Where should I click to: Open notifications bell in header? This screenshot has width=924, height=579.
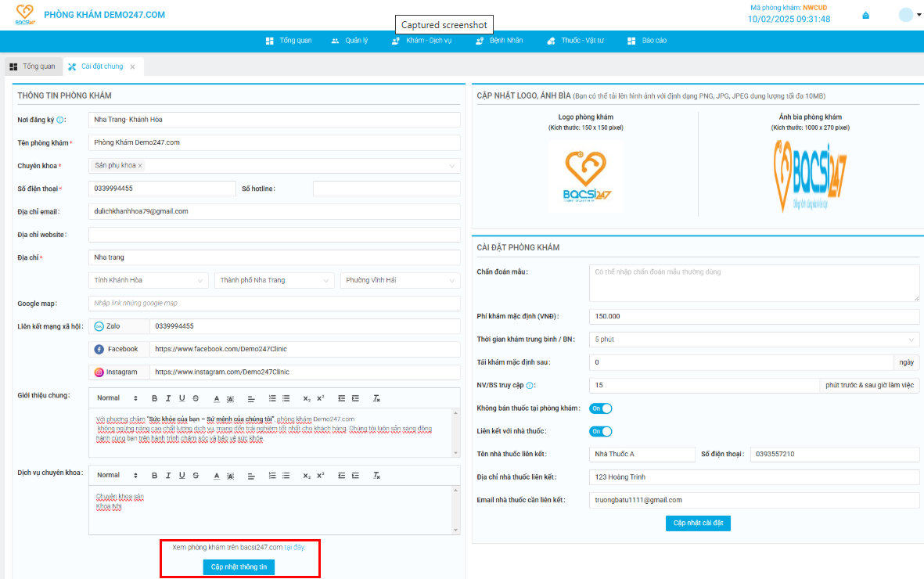pos(865,16)
